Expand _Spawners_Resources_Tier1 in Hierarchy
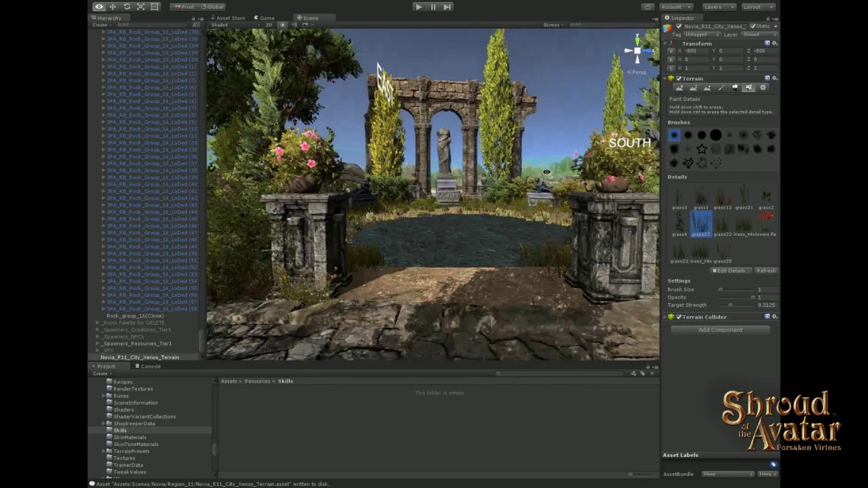The height and width of the screenshot is (488, 868). [97, 344]
